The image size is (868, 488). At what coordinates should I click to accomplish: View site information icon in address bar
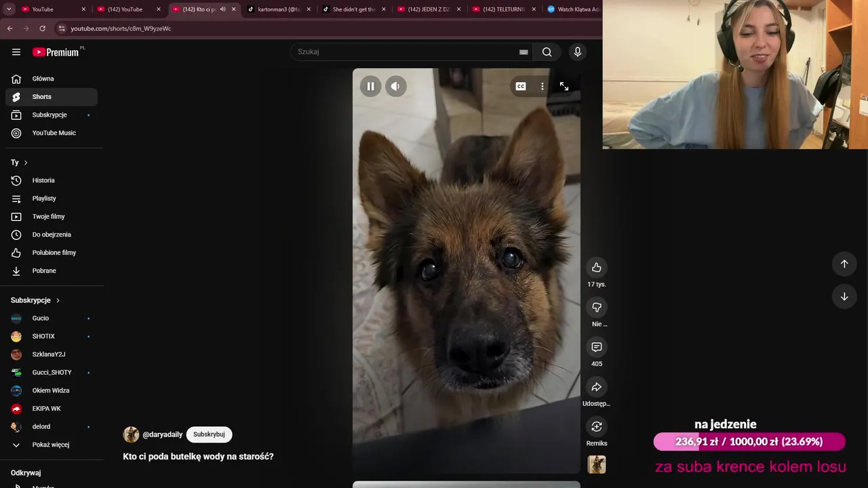tap(62, 28)
